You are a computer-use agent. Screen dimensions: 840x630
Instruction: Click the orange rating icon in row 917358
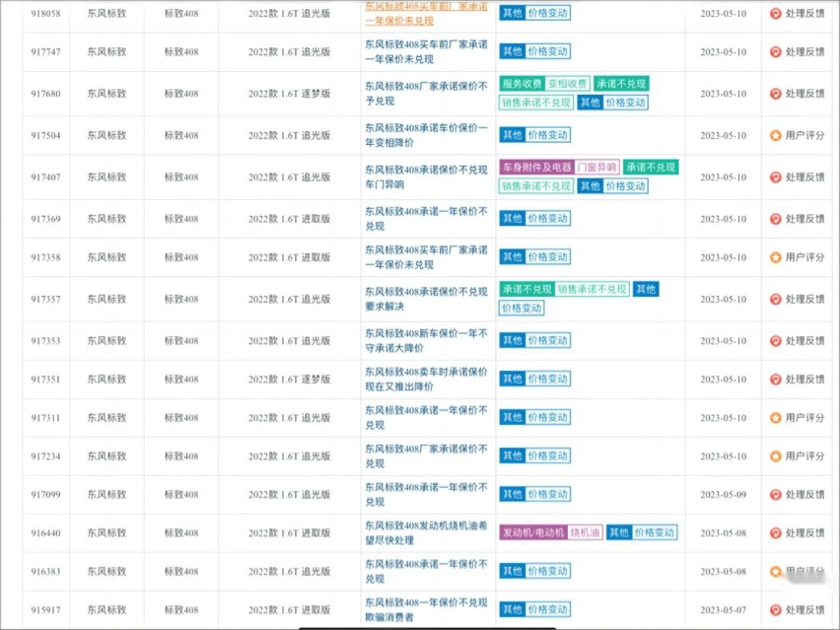coord(775,257)
